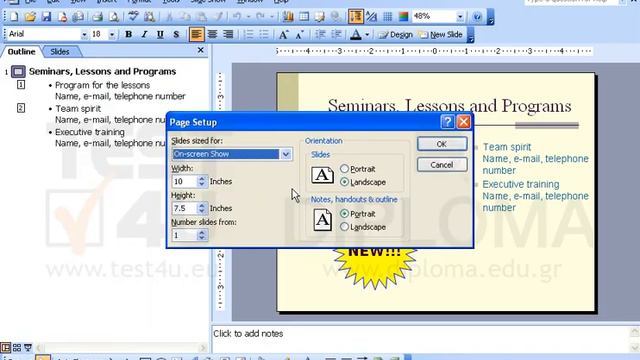The height and width of the screenshot is (360, 640).
Task: Click the Page Setup help question button
Action: point(447,122)
